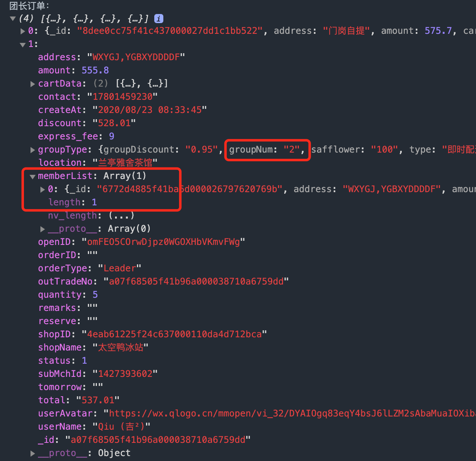Select the tomorrow property row
Screen dimensions: 476x461
click(x=71, y=387)
